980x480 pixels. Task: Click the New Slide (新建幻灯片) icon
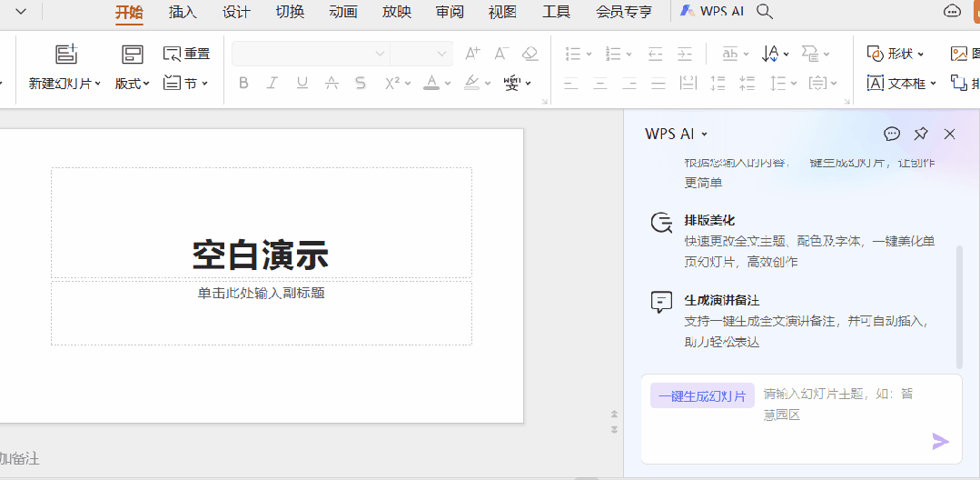tap(65, 54)
